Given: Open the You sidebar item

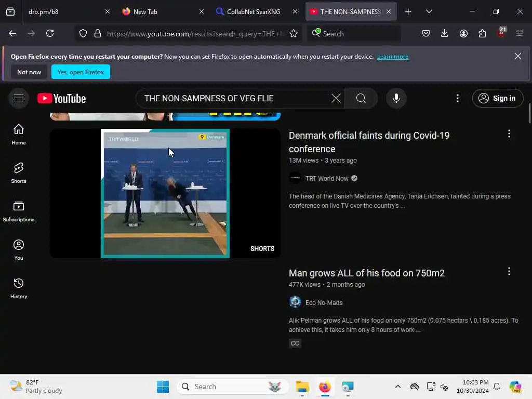Looking at the screenshot, I should coord(19,250).
